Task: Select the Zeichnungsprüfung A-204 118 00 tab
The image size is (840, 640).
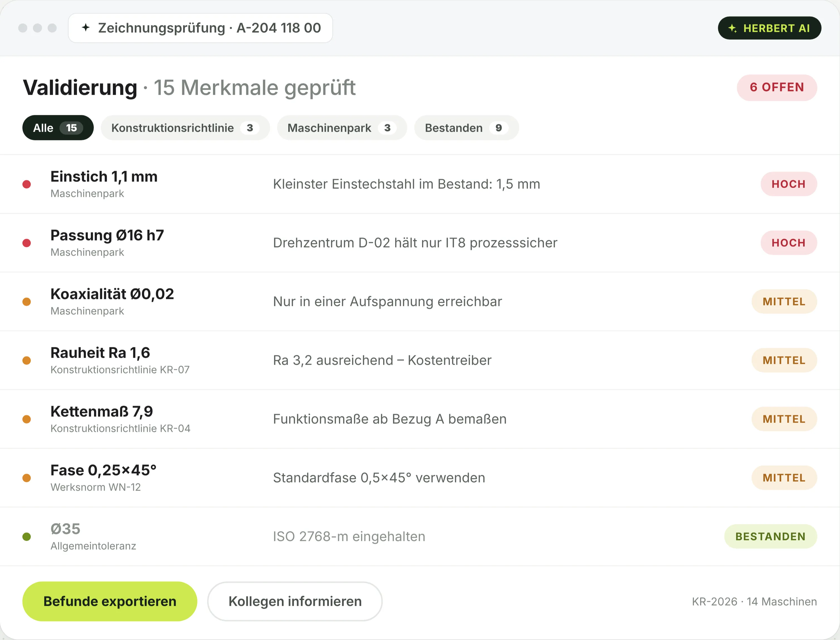Action: tap(200, 28)
